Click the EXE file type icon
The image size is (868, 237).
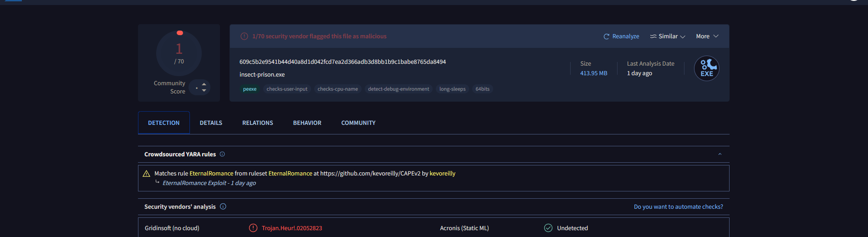click(706, 68)
